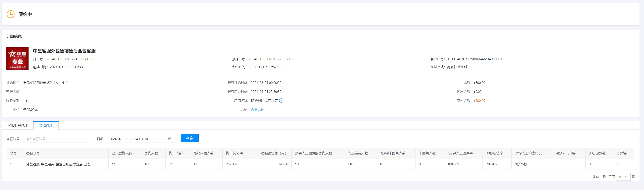Viewport: 644px width, 190px height.
Task: Click payment time 2024-03-03 17:57:39
Action: pyautogui.click(x=265, y=67)
